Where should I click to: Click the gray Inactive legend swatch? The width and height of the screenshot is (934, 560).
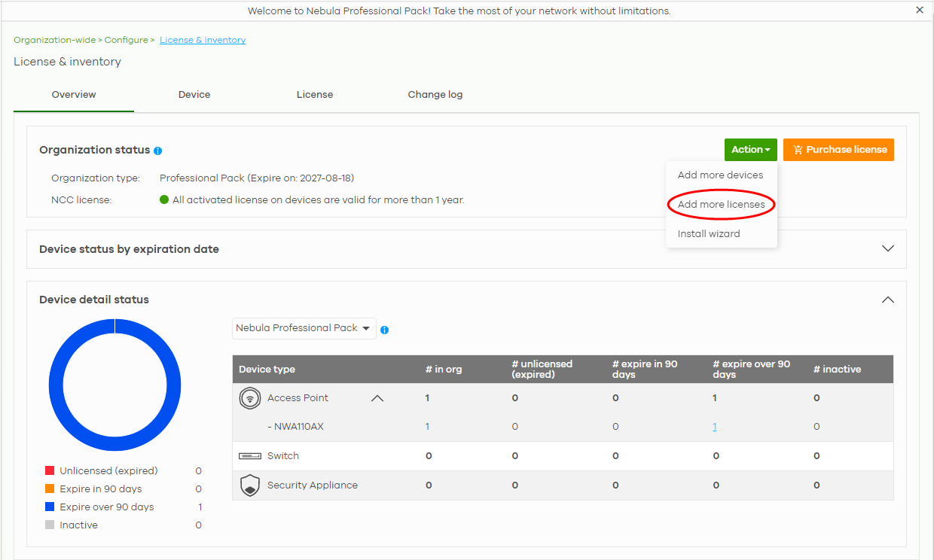50,525
